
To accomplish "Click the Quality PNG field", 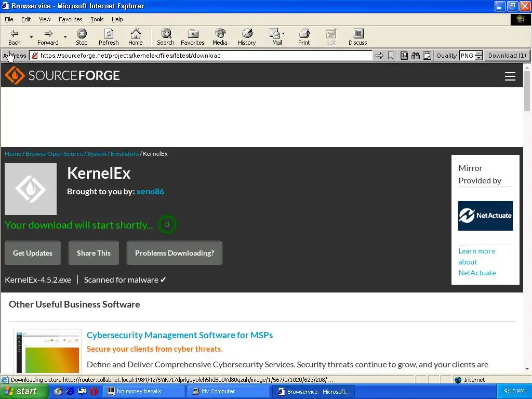I will click(x=467, y=56).
